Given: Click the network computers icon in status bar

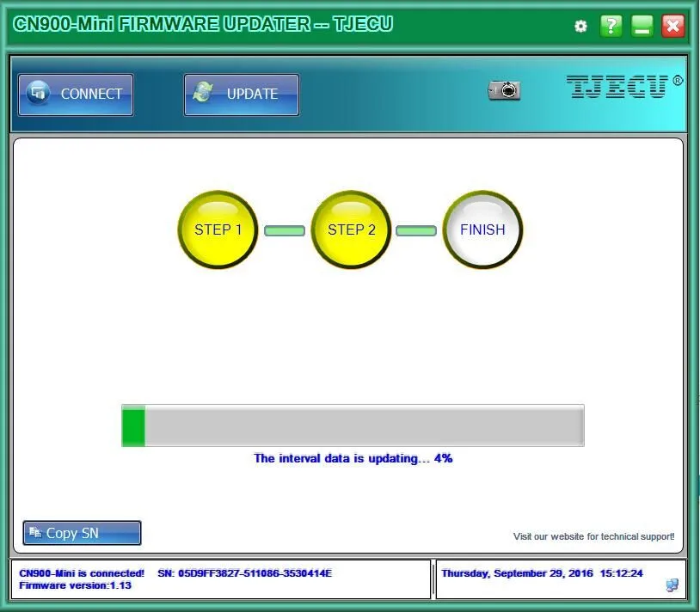Looking at the screenshot, I should click(x=672, y=585).
